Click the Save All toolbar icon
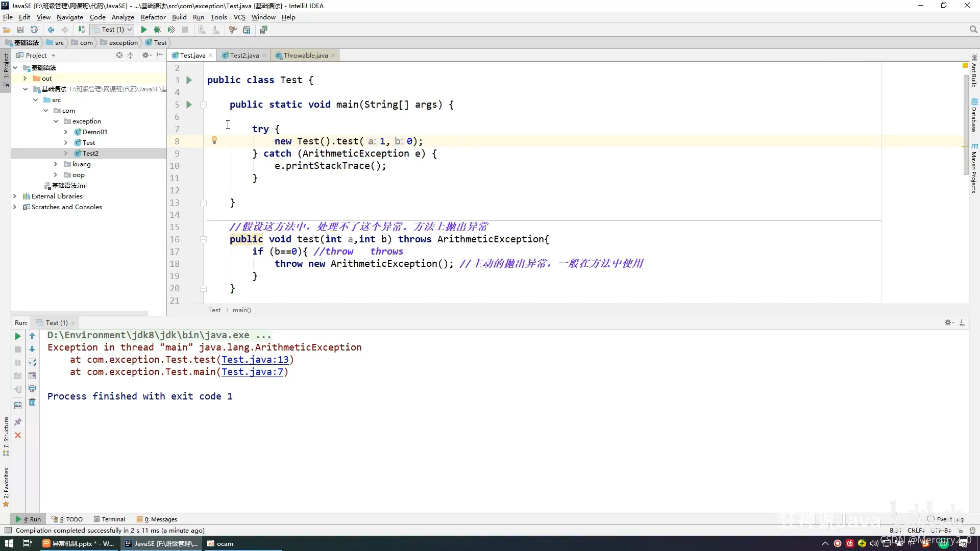Viewport: 980px width, 551px height. tap(20, 30)
